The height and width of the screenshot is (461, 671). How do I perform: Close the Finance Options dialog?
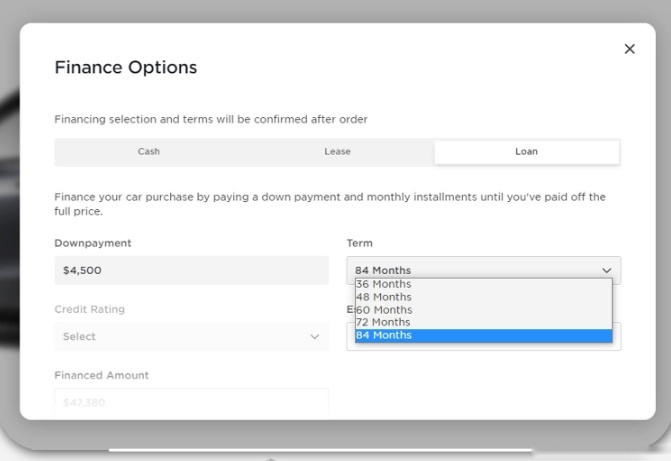point(629,49)
